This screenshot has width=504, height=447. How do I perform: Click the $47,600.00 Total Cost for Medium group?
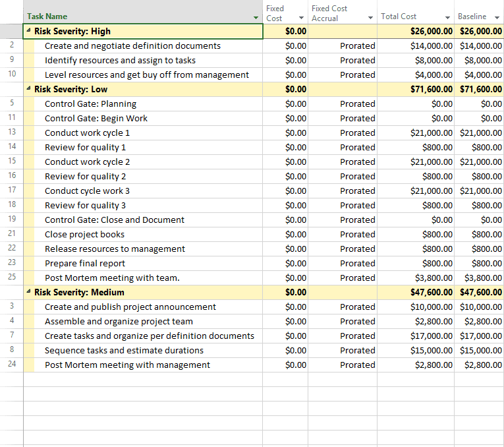[x=432, y=292]
